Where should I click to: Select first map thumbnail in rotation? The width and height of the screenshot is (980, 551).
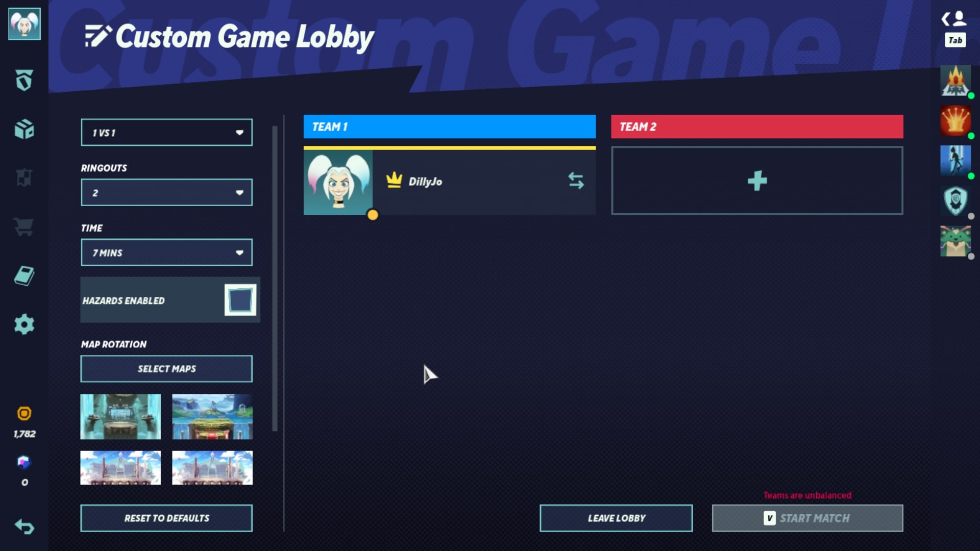point(121,416)
